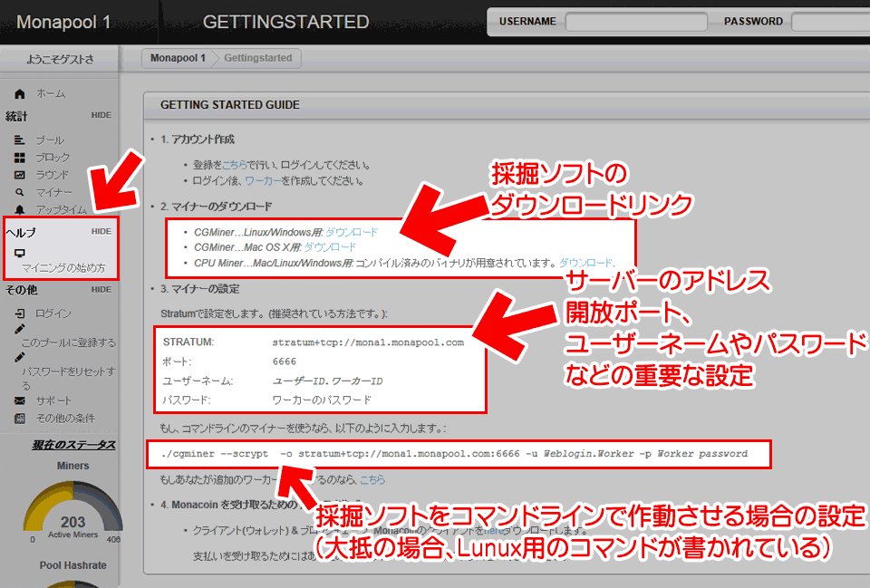Click the こちら registration link
This screenshot has height=588, width=870.
(x=234, y=165)
